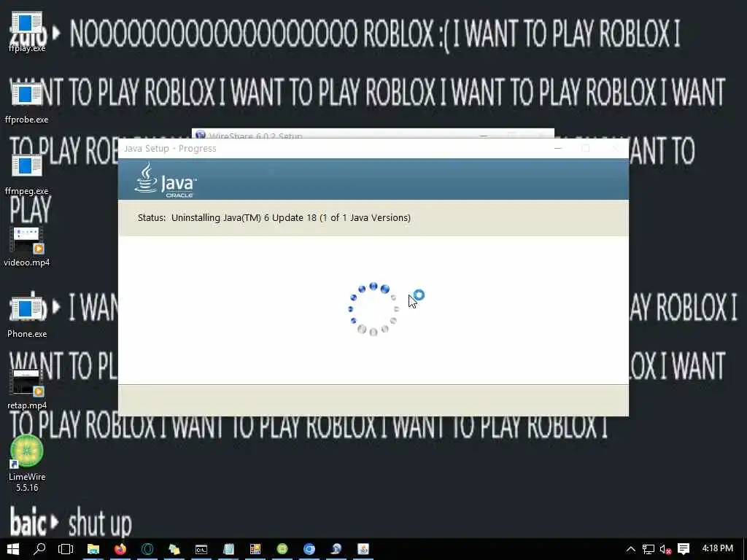Click the Java Oracle logo banner
This screenshot has height=560, width=747.
pyautogui.click(x=166, y=180)
